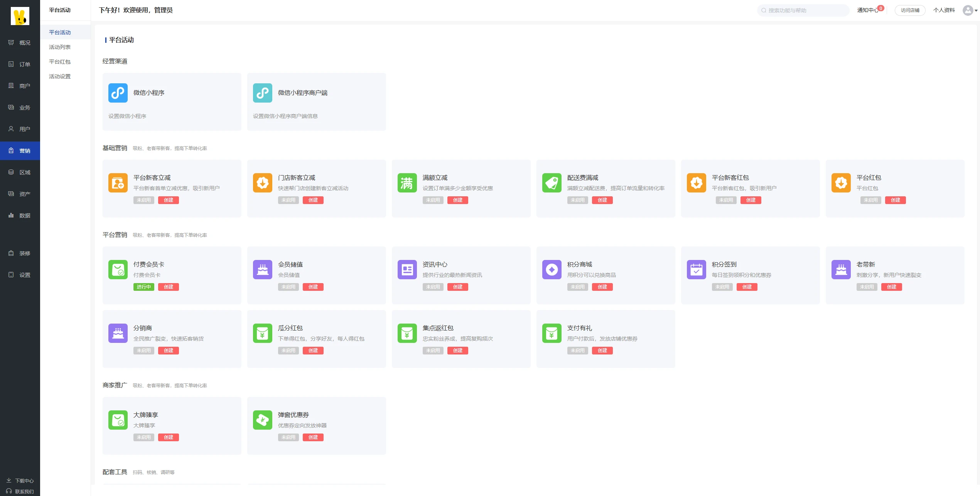Click the 付费会员卡 进行中 status tag
Screen dimensions: 980x496
click(x=143, y=287)
